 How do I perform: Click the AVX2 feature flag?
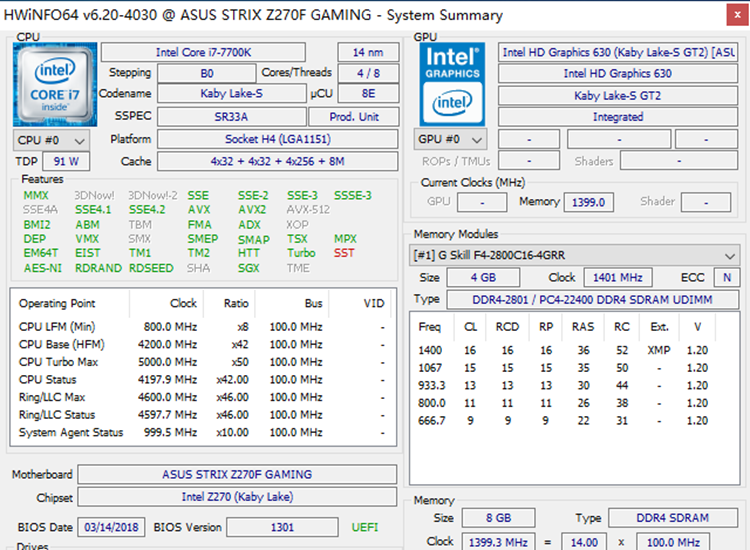pos(252,209)
